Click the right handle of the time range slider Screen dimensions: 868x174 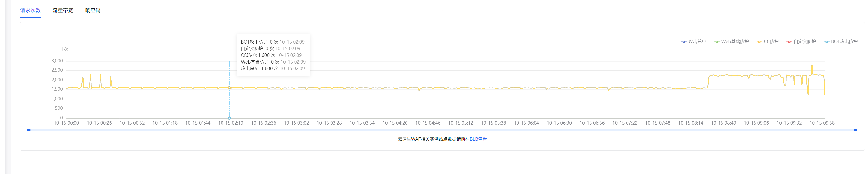pyautogui.click(x=855, y=130)
